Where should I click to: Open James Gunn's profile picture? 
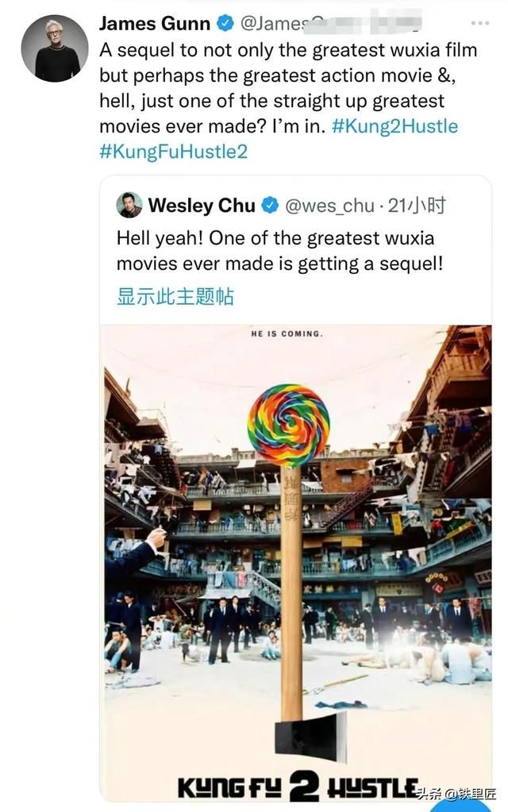coord(55,48)
